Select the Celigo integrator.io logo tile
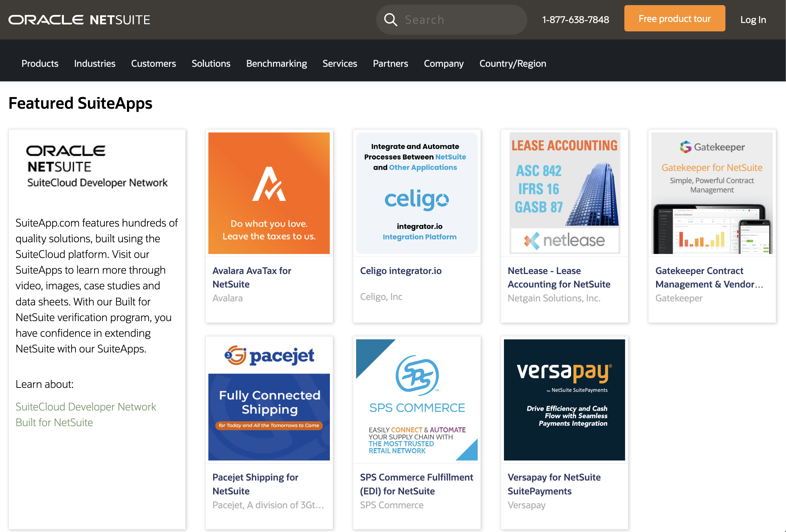786x532 pixels. click(416, 193)
